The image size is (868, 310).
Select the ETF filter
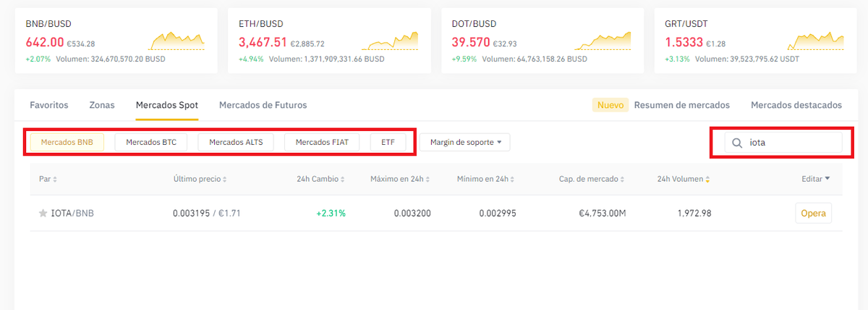pos(388,142)
